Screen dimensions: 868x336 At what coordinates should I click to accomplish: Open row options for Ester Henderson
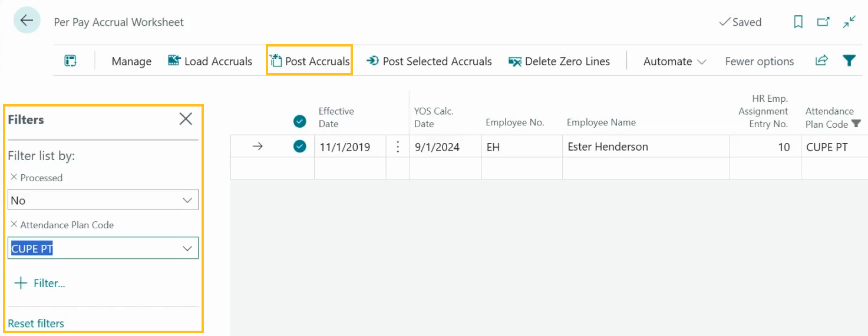tap(398, 147)
